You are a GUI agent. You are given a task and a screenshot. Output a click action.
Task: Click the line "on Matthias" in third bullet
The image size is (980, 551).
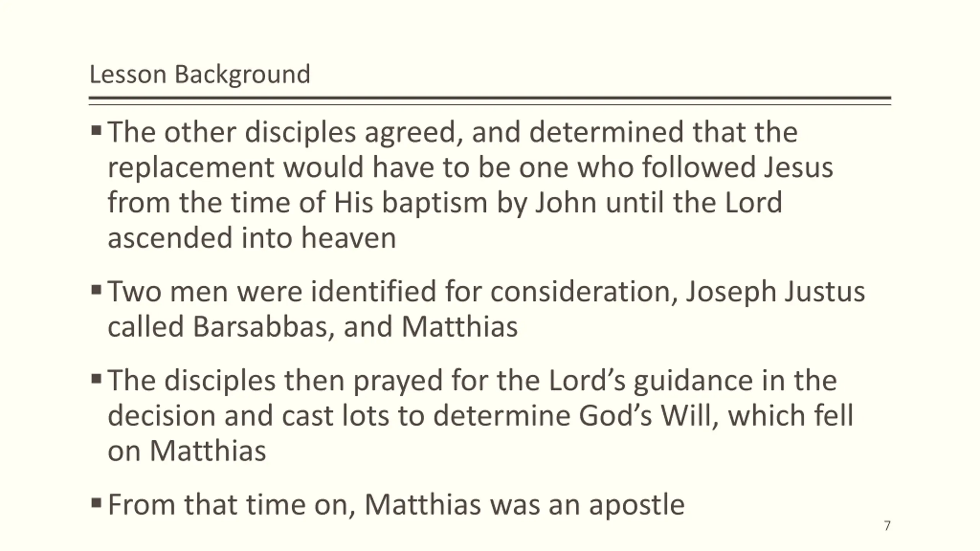point(186,451)
